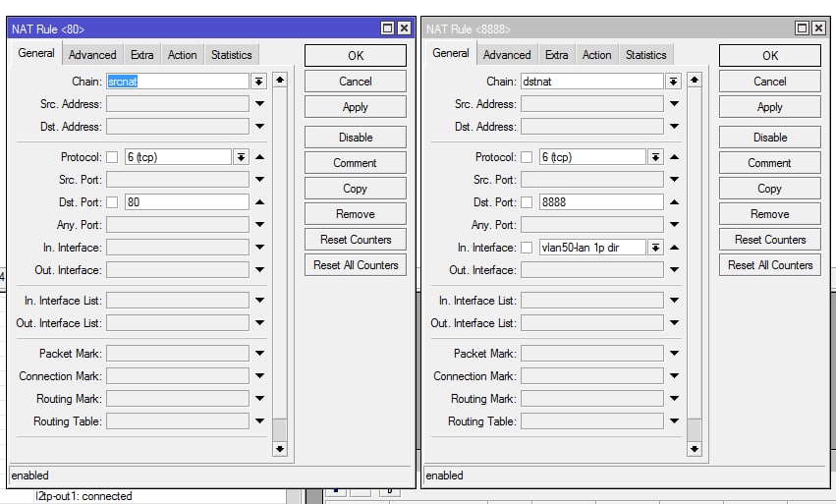
Task: Maximize the NAT Rule <80> window
Action: pyautogui.click(x=388, y=28)
